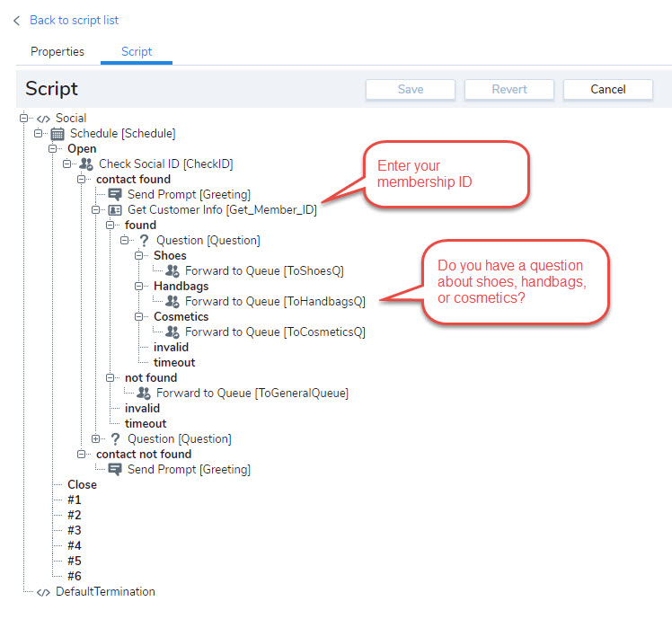
Task: Collapse the Handbags branch
Action: pos(139,286)
